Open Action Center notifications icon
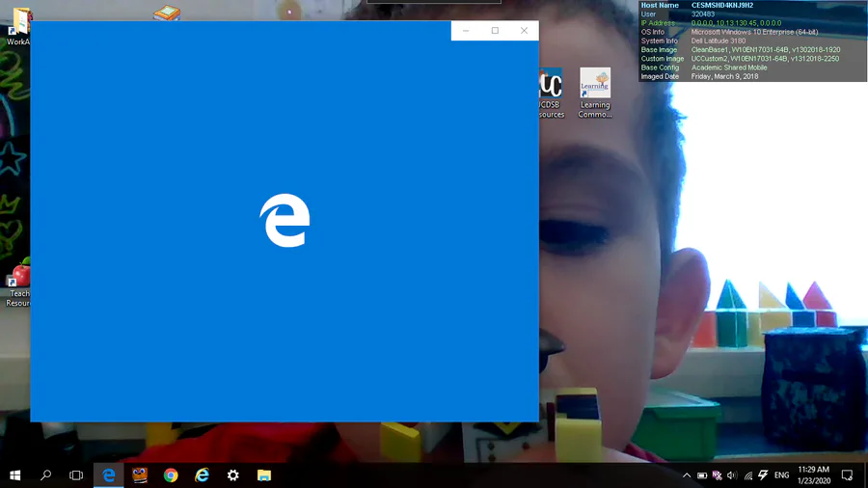The height and width of the screenshot is (488, 868). [847, 475]
